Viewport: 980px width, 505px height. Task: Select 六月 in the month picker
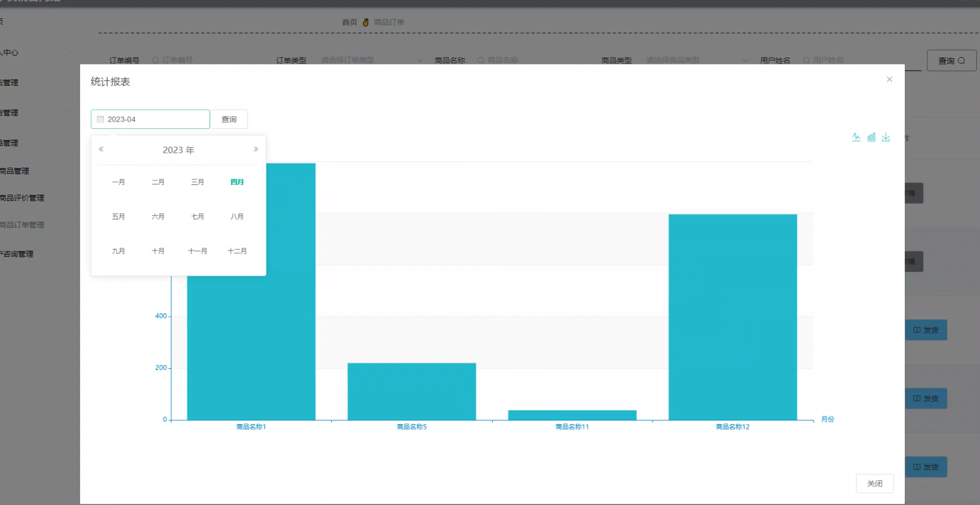pyautogui.click(x=158, y=216)
